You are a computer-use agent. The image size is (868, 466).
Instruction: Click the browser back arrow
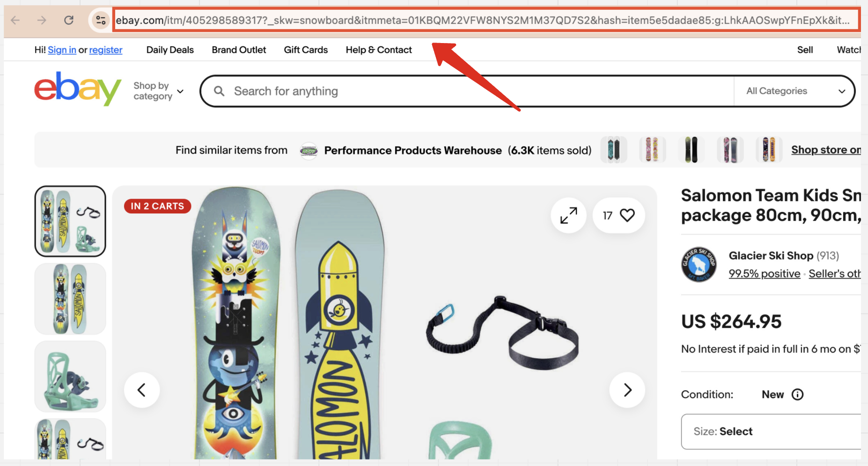pyautogui.click(x=15, y=20)
